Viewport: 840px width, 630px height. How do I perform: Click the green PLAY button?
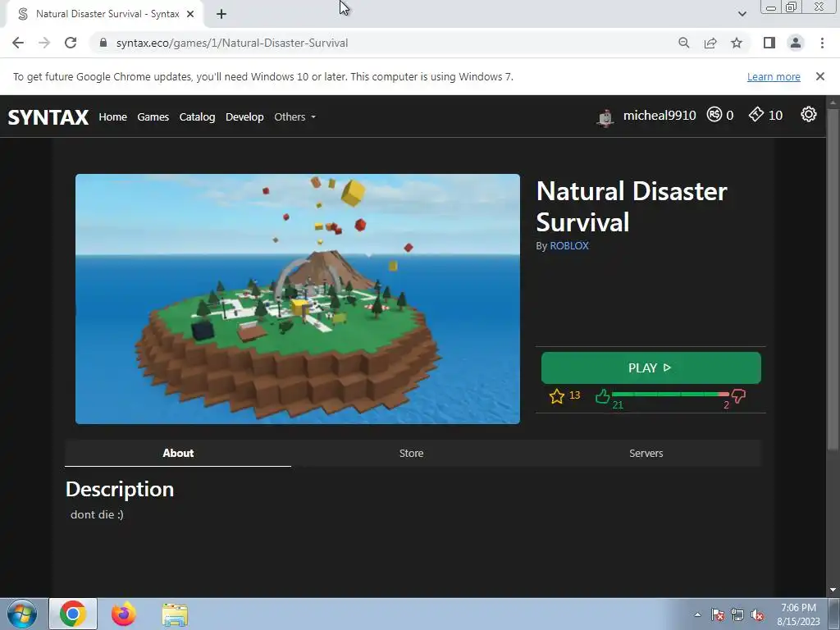point(651,368)
